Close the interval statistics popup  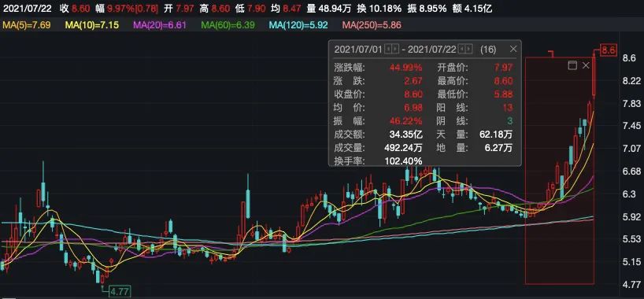513,50
